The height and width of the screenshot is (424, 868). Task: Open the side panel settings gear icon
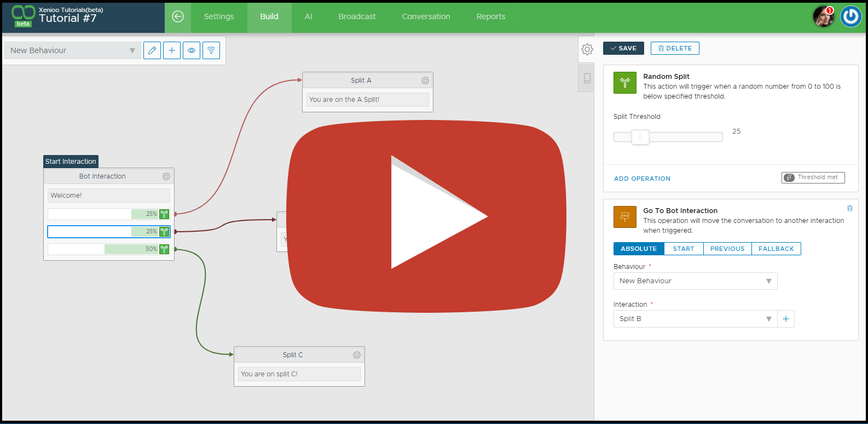pos(587,49)
